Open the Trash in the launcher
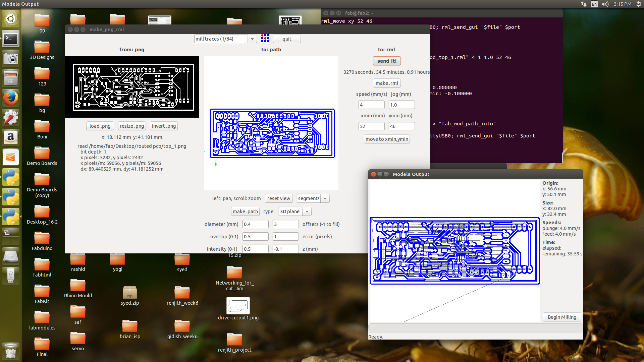Viewport: 644px width, 362px height. pyautogui.click(x=11, y=351)
